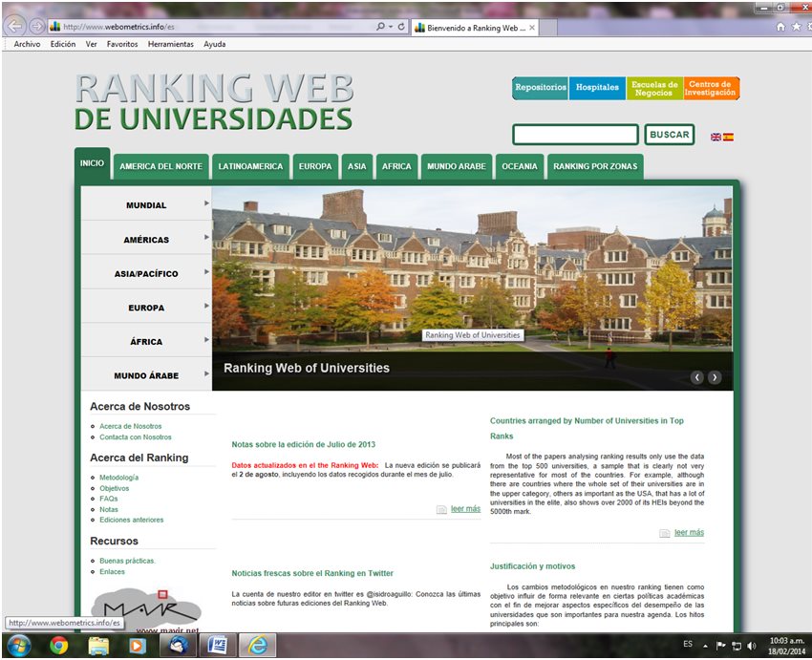Select the AFRICA top navigation tab
This screenshot has width=812, height=660.
[396, 167]
